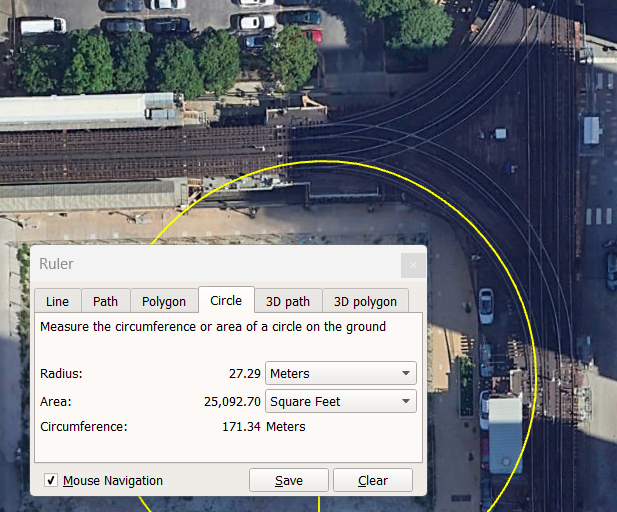617x512 pixels.
Task: Click the Radius value 27.29
Action: click(244, 374)
